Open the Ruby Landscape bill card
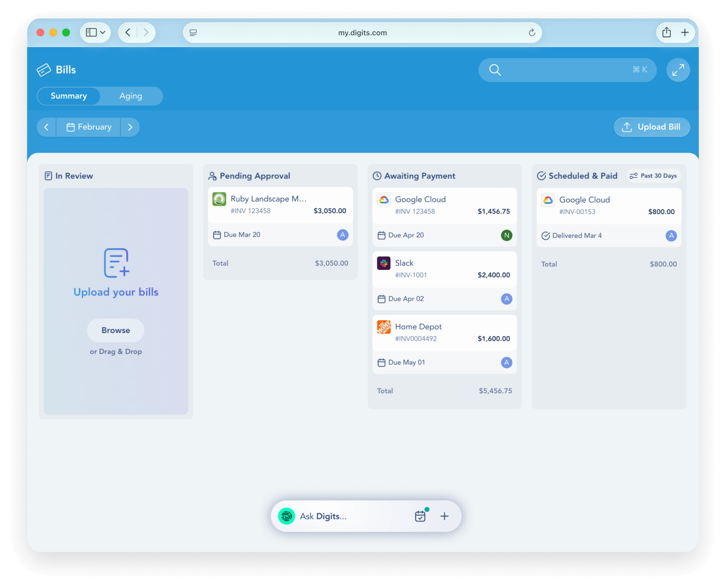Viewport: 726px width, 588px height. [x=280, y=205]
